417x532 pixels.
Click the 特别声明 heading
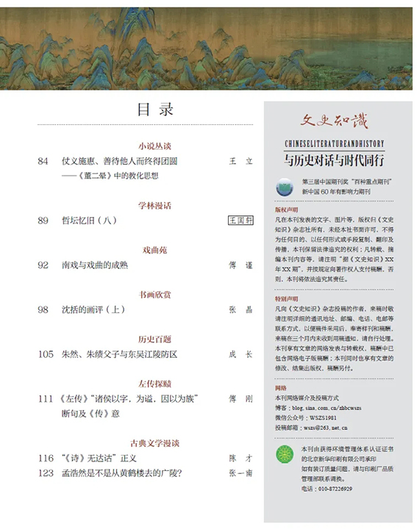click(286, 299)
